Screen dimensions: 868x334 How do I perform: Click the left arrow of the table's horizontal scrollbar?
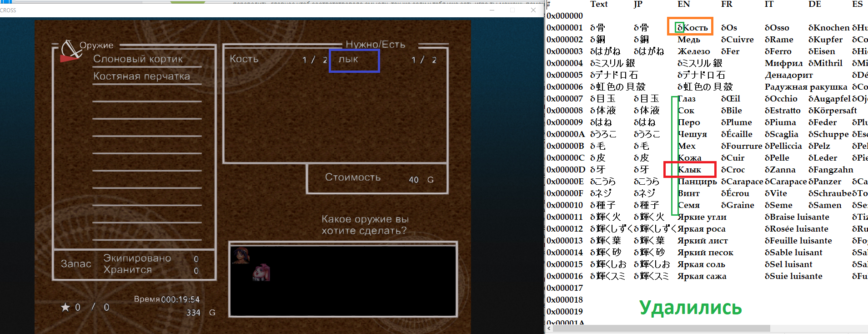pyautogui.click(x=549, y=328)
